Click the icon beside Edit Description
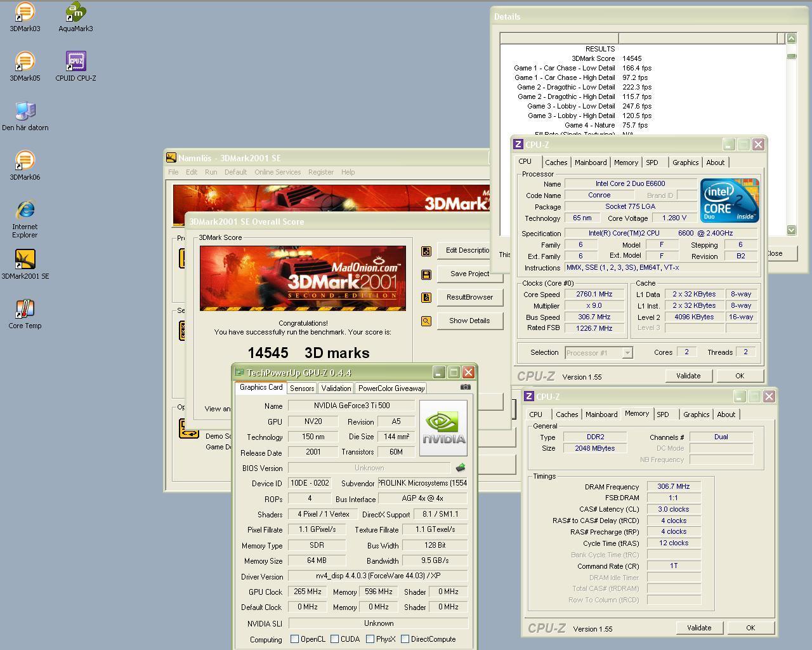Image resolution: width=812 pixels, height=650 pixels. (x=426, y=251)
